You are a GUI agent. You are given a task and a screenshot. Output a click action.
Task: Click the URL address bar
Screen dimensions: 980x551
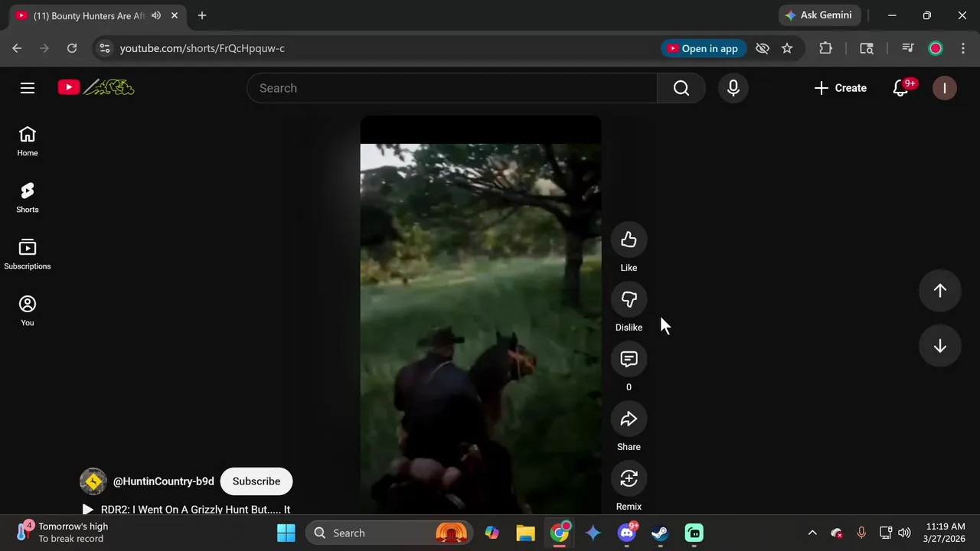(383, 48)
